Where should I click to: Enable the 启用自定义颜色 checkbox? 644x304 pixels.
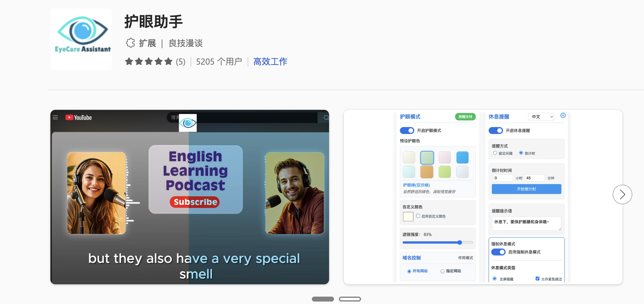tap(418, 216)
